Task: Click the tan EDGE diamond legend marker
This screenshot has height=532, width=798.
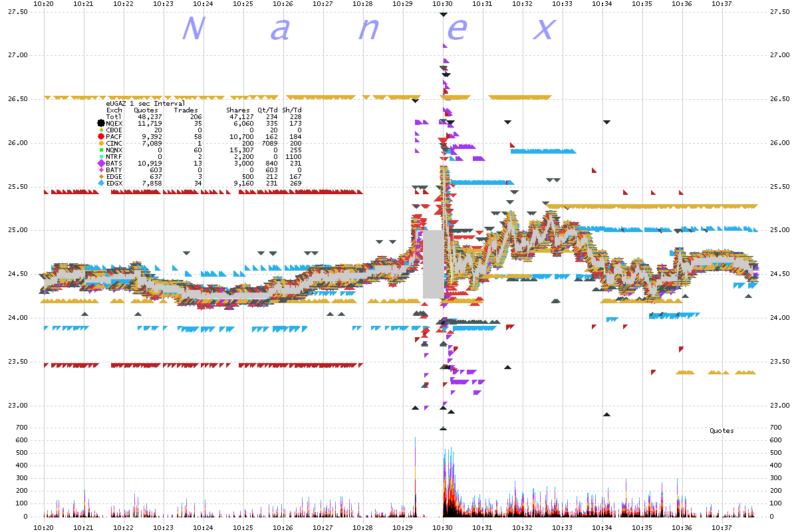Action: 100,176
